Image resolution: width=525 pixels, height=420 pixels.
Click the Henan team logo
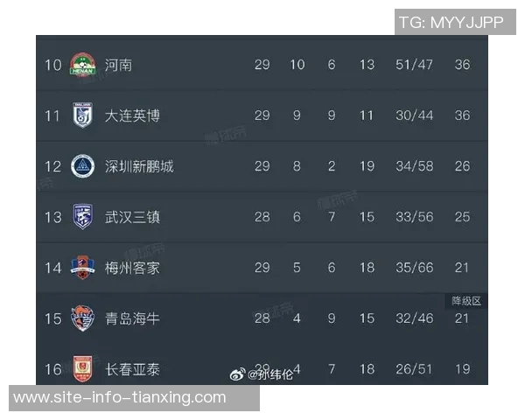(82, 65)
